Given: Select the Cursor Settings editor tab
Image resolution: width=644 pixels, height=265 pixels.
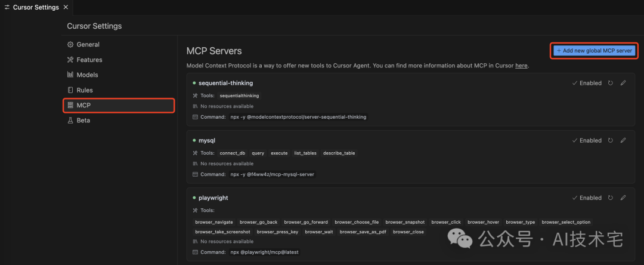Looking at the screenshot, I should click(36, 7).
